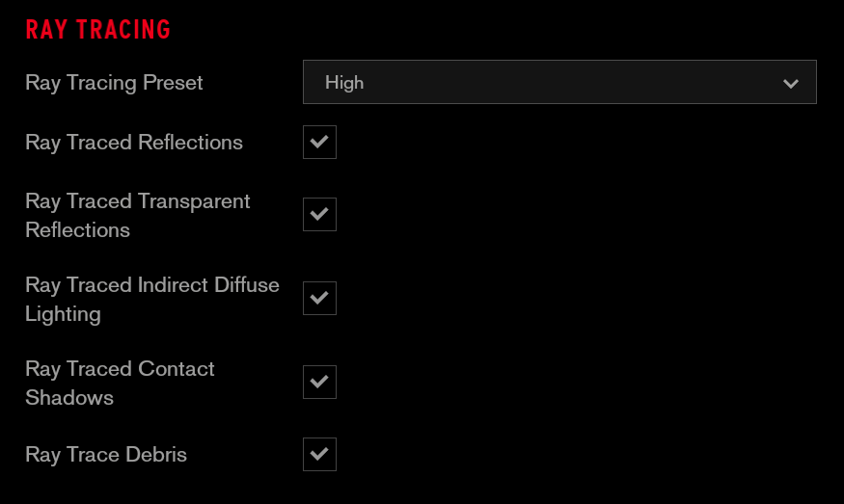Click the Ray Trace Debris label text
This screenshot has height=504, width=844.
106,455
